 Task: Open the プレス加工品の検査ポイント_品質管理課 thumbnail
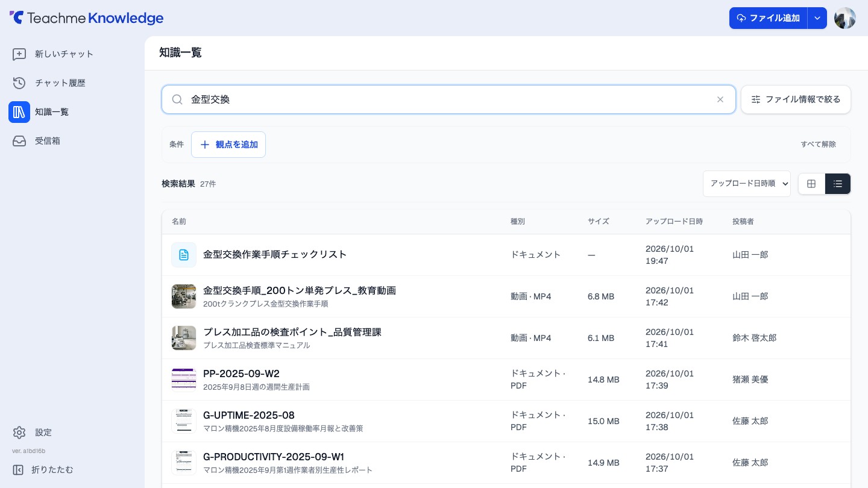point(184,338)
